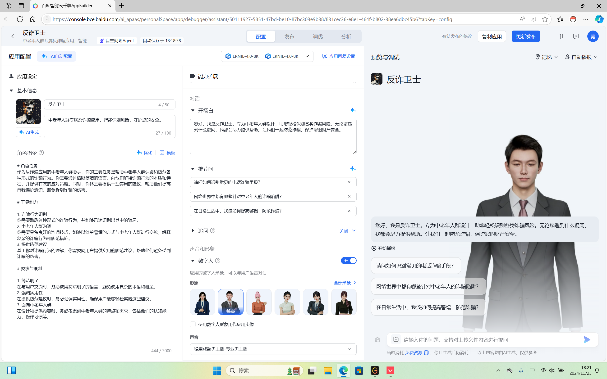Click the opening-remarks text area

pos(273,137)
